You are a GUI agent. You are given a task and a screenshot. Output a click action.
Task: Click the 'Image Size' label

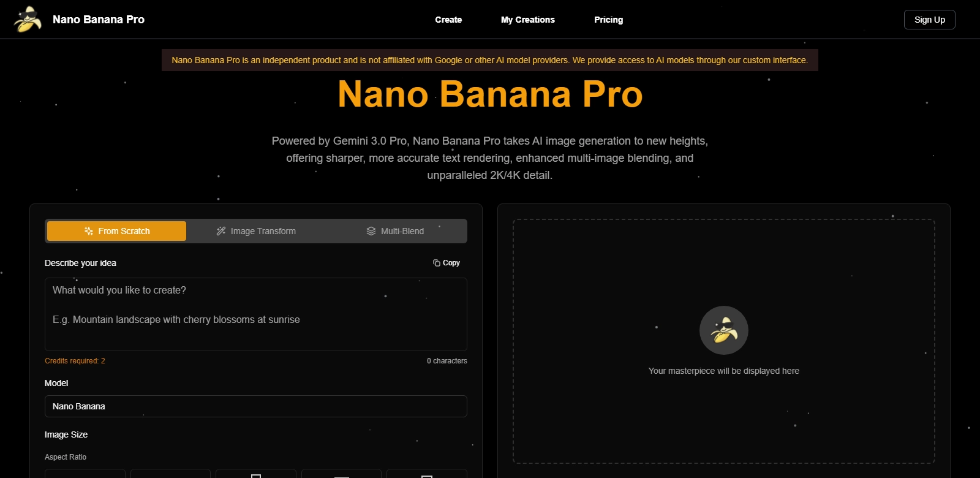point(66,434)
